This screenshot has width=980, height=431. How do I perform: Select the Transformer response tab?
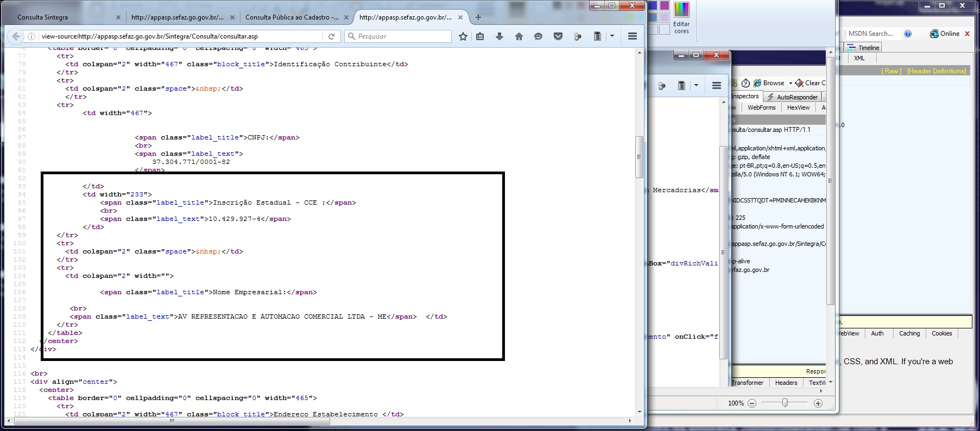tap(747, 383)
